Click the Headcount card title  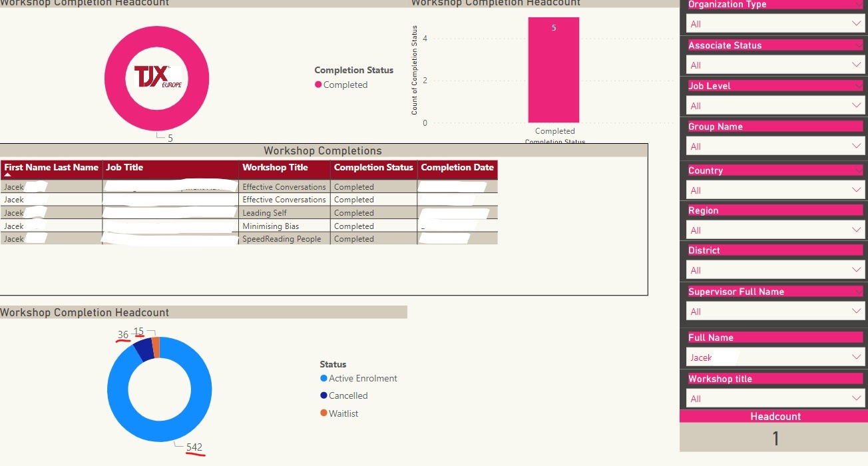click(x=775, y=417)
